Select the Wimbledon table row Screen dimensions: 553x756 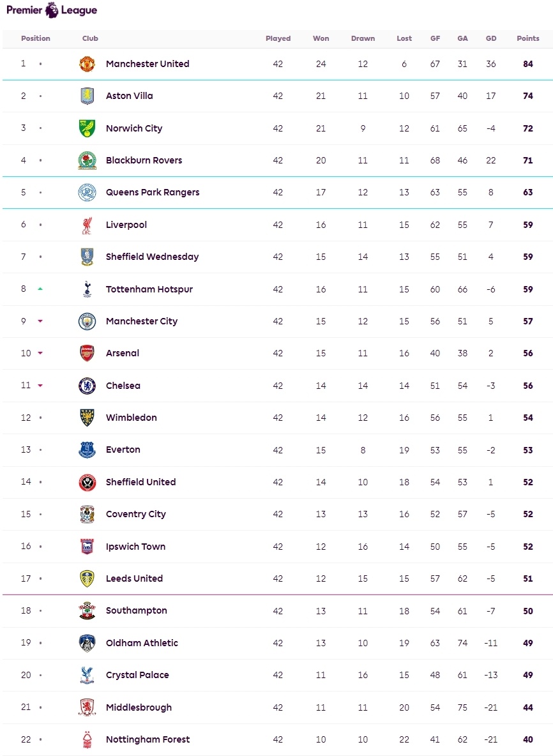pos(278,418)
